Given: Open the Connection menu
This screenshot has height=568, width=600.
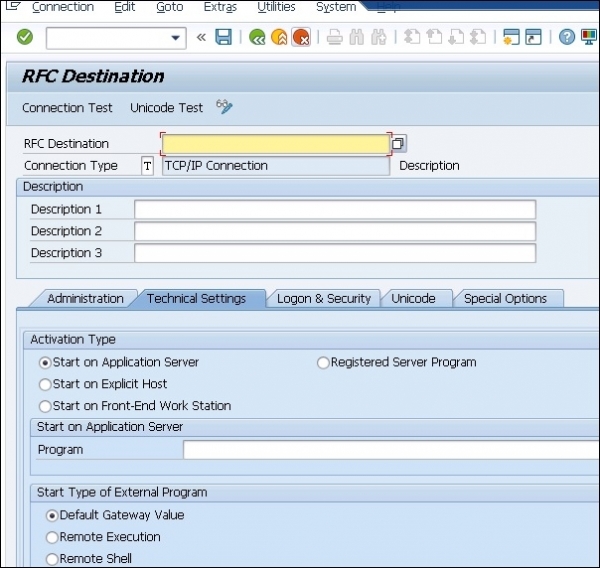Looking at the screenshot, I should point(63,7).
